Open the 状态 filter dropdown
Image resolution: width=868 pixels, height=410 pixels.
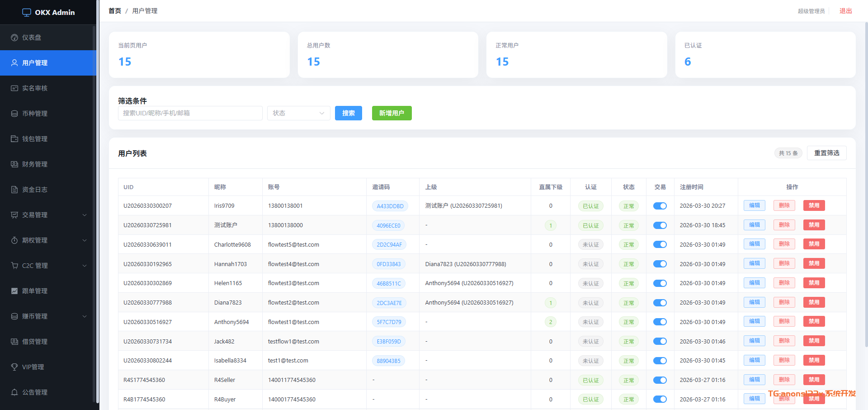point(298,113)
